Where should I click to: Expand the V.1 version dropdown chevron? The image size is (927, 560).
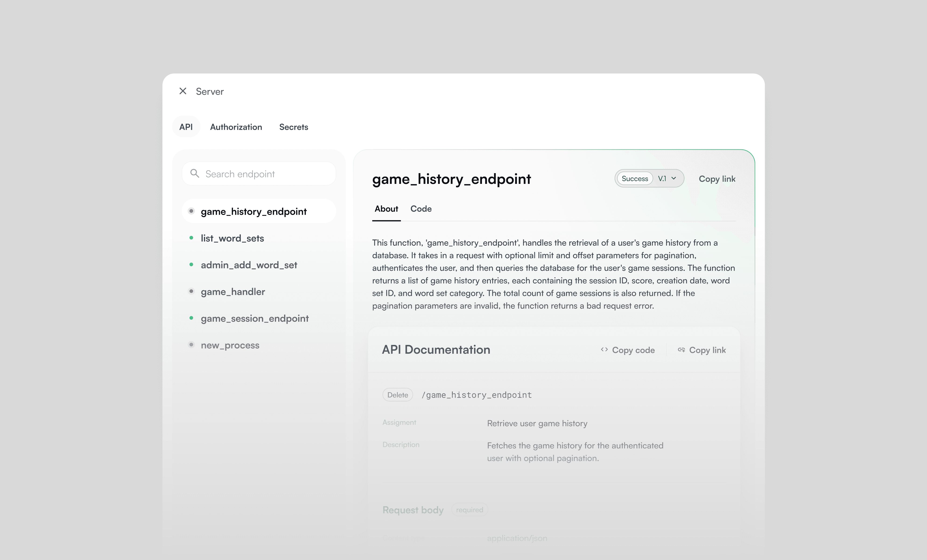[674, 178]
